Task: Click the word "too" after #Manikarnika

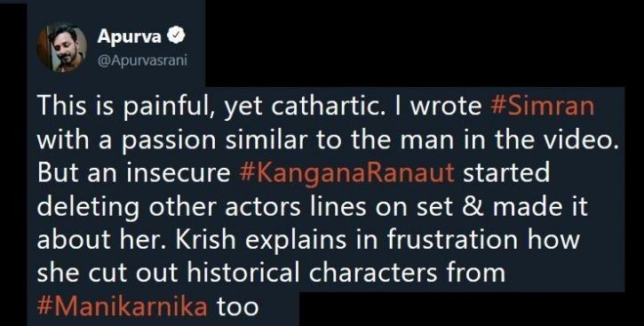Action: [x=238, y=307]
